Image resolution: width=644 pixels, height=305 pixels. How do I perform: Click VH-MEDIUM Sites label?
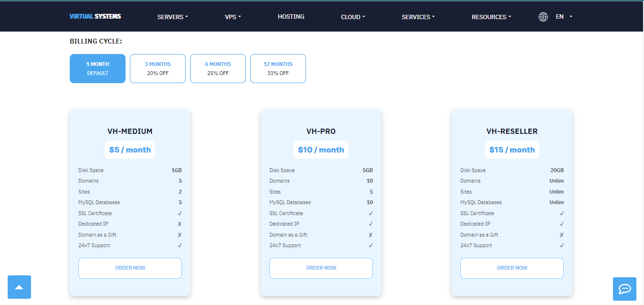pyautogui.click(x=84, y=192)
